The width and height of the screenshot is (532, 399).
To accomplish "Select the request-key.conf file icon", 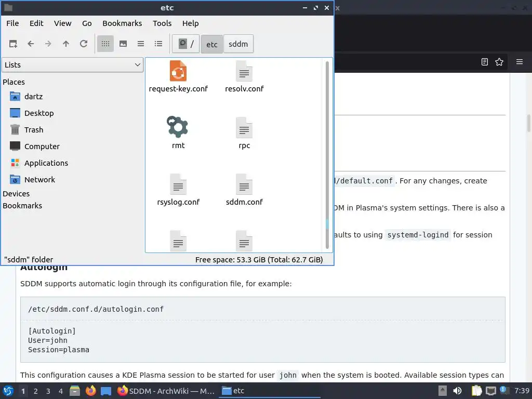I will [x=178, y=71].
